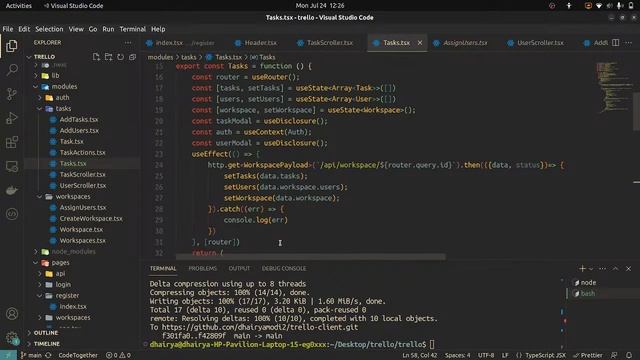Open Run and Debug view

pos(12,118)
